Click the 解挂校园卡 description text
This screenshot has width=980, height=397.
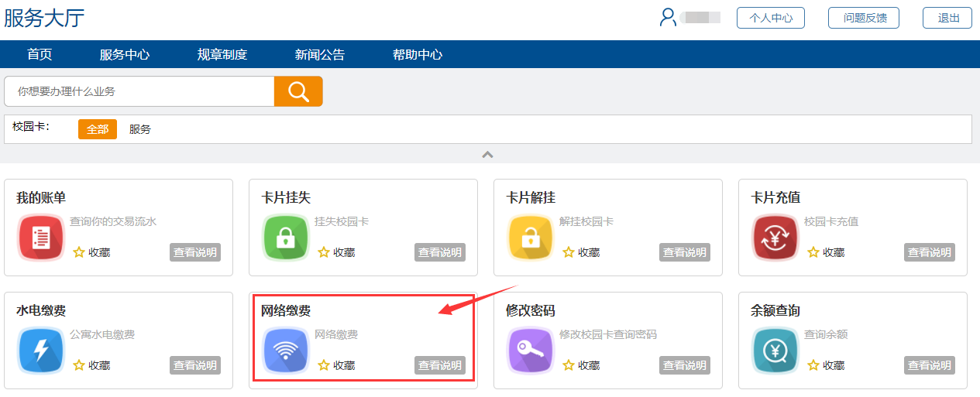[x=586, y=221]
